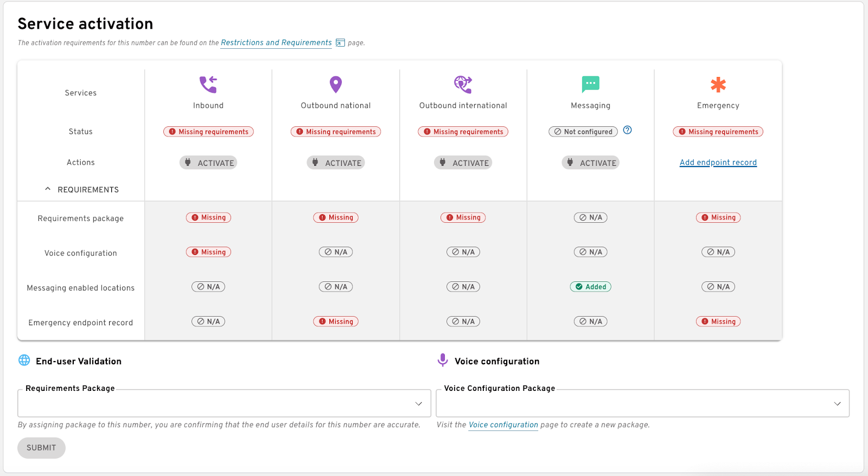Click Outbound national Missing requirements badge
Viewport: 868px width, 476px height.
pyautogui.click(x=336, y=132)
